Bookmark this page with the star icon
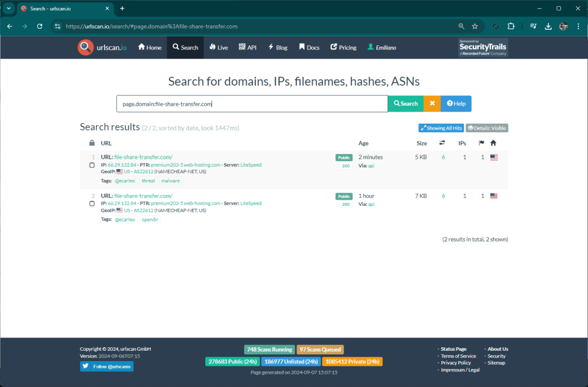588x387 pixels. [475, 26]
